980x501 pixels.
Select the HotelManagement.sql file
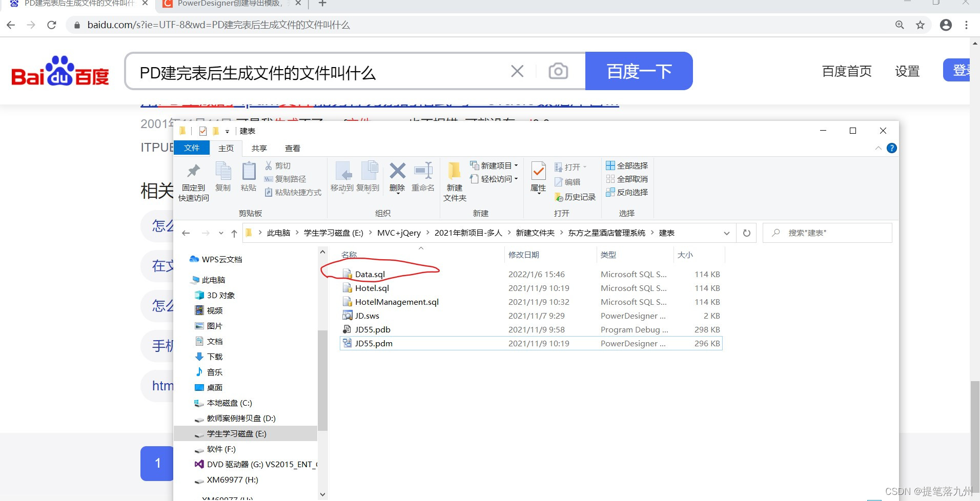tap(397, 302)
